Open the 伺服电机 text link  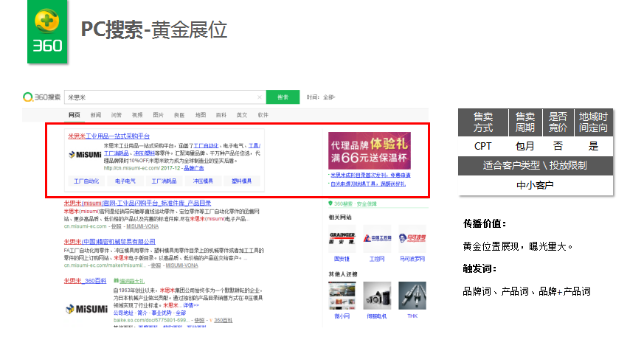(377, 316)
